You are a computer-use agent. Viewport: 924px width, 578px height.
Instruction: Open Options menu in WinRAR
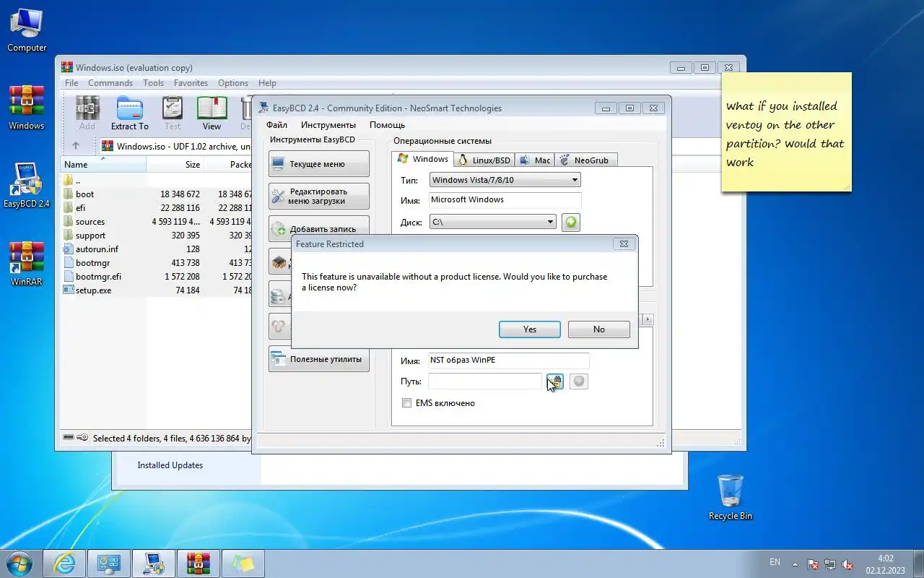coord(233,83)
